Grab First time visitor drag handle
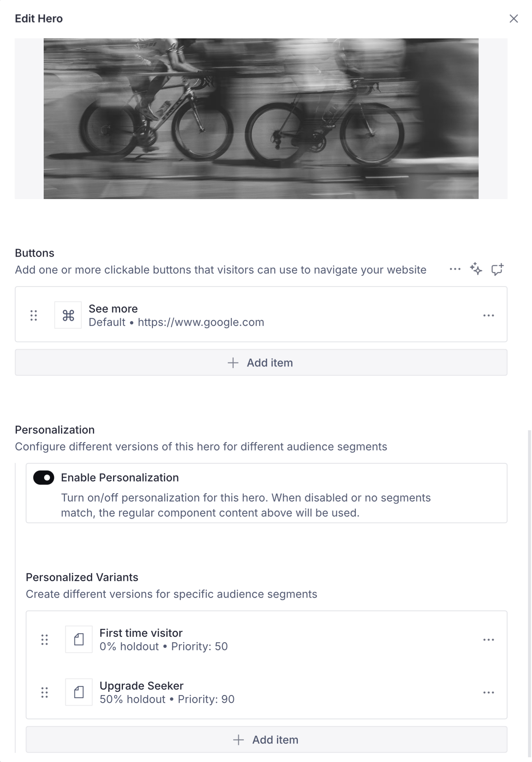This screenshot has width=532, height=762. [x=45, y=639]
